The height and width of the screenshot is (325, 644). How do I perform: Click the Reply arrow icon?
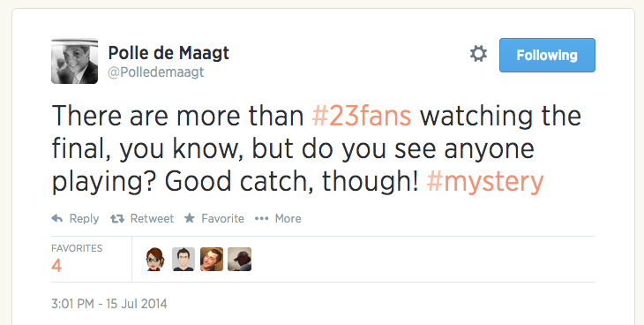click(x=57, y=218)
